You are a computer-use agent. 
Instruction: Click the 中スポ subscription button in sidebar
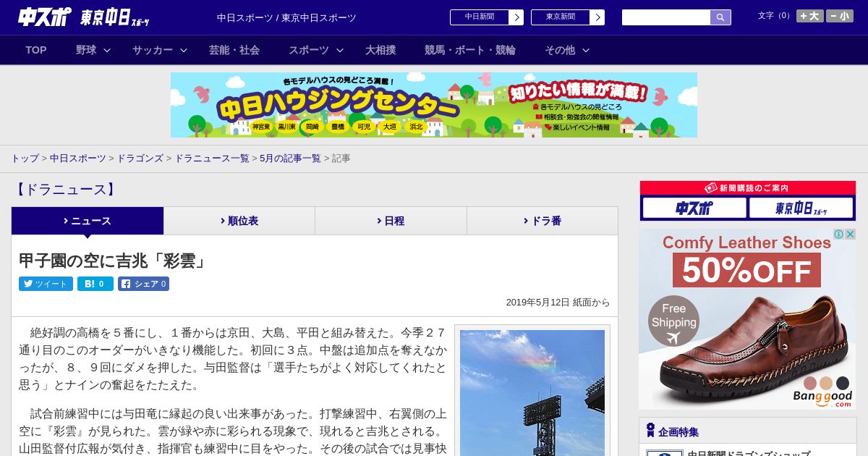694,208
